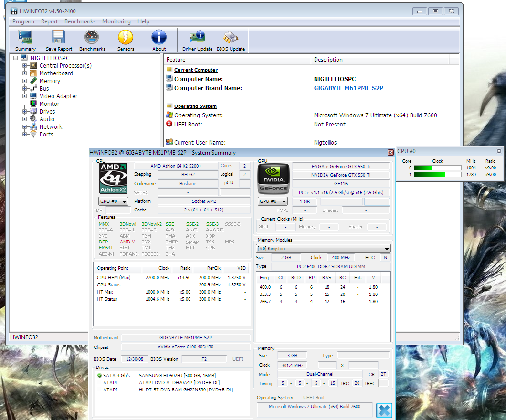The width and height of the screenshot is (506, 420).
Task: Open the GIGABYTE M61PME-S2P brand link
Action: point(348,88)
